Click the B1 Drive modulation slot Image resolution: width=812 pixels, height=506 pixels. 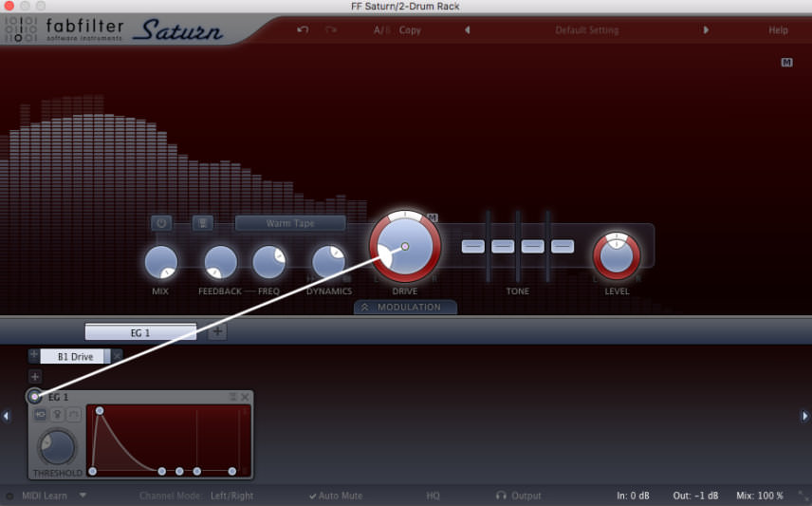tap(75, 357)
